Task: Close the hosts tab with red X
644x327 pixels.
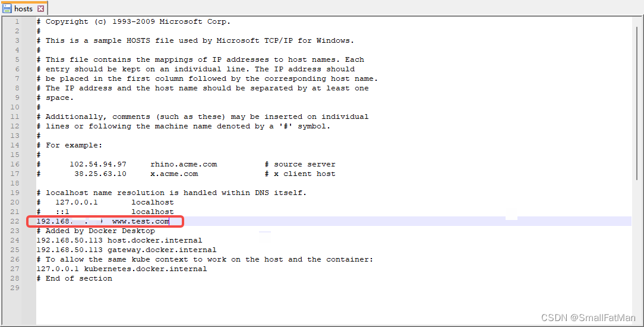Action: pos(40,9)
